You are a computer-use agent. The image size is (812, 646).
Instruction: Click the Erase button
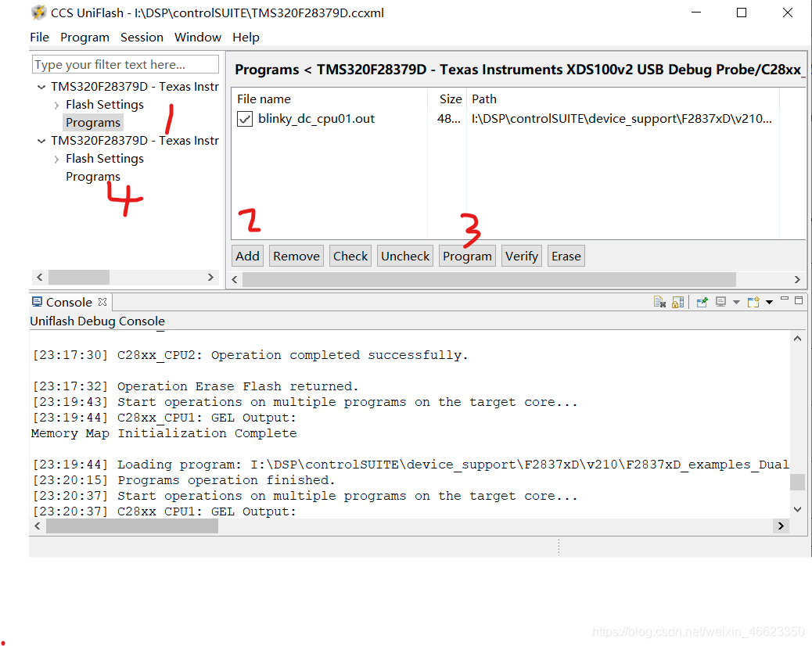pyautogui.click(x=566, y=257)
